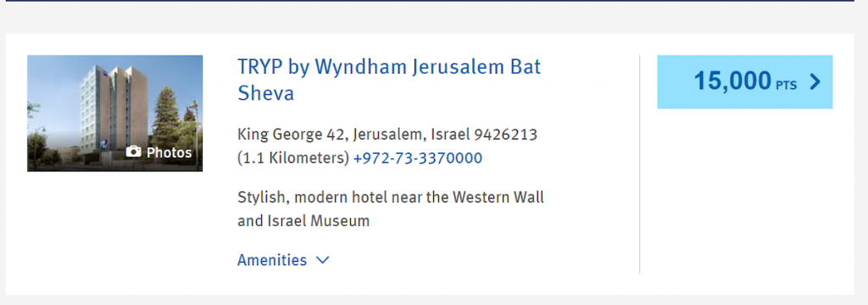Click the right arrow in points button
868x305 pixels.
click(815, 82)
